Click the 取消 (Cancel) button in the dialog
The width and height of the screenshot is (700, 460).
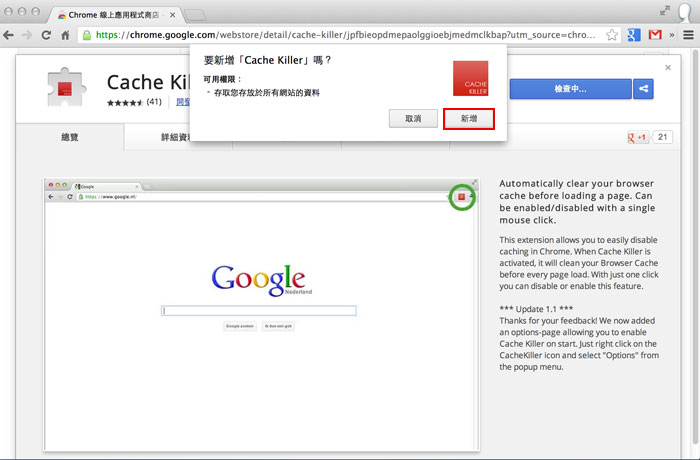coord(413,119)
